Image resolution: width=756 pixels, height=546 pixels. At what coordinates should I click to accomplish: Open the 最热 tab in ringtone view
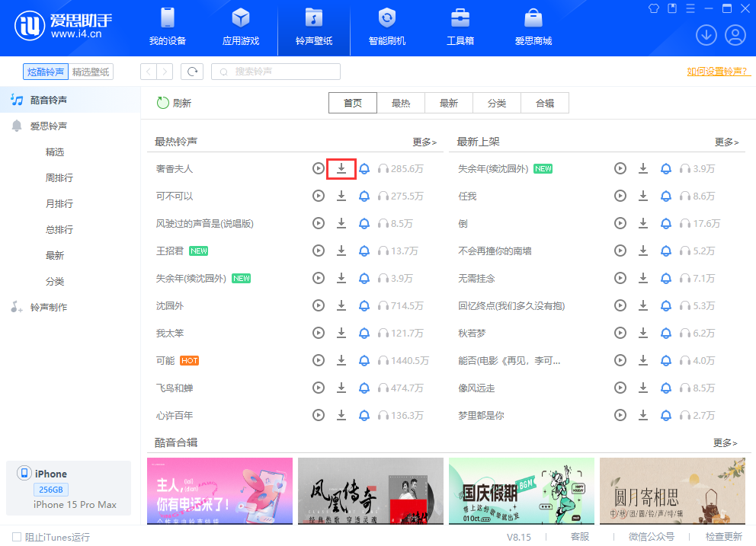pos(401,103)
